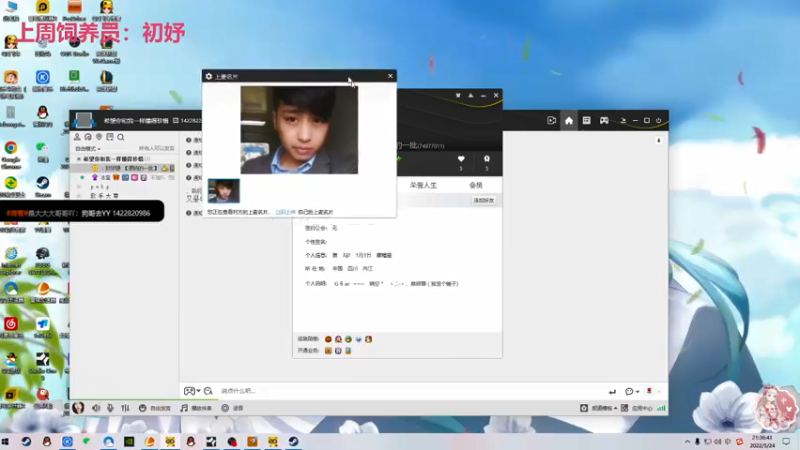Open the speech bubble dropdown in chat bar
The width and height of the screenshot is (800, 450).
pos(632,392)
